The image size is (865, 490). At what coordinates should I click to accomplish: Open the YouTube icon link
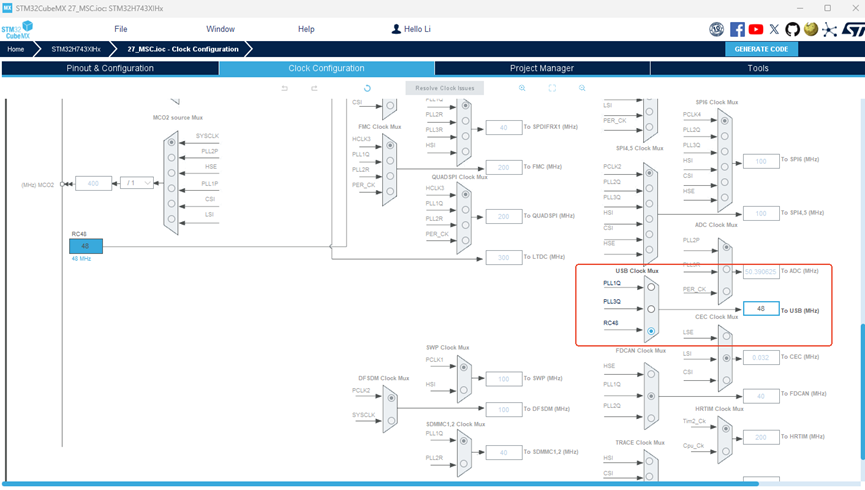tap(756, 29)
